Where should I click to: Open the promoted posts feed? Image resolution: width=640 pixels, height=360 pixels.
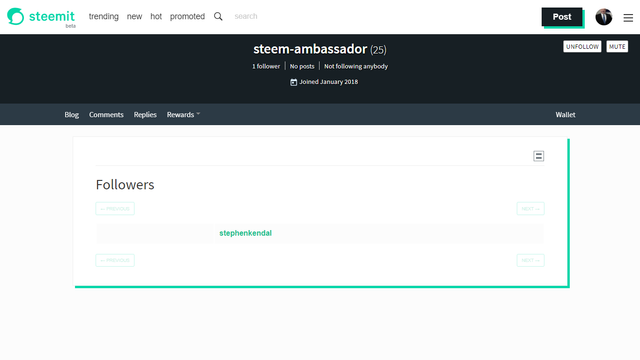187,16
